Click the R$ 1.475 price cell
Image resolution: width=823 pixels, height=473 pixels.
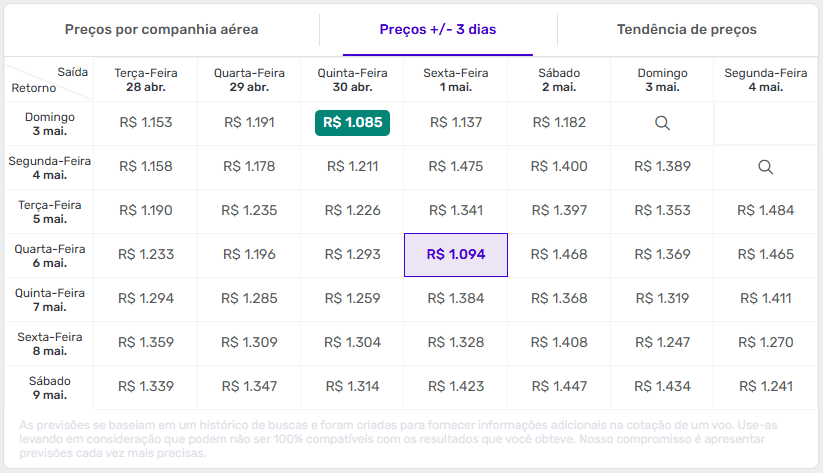(456, 167)
